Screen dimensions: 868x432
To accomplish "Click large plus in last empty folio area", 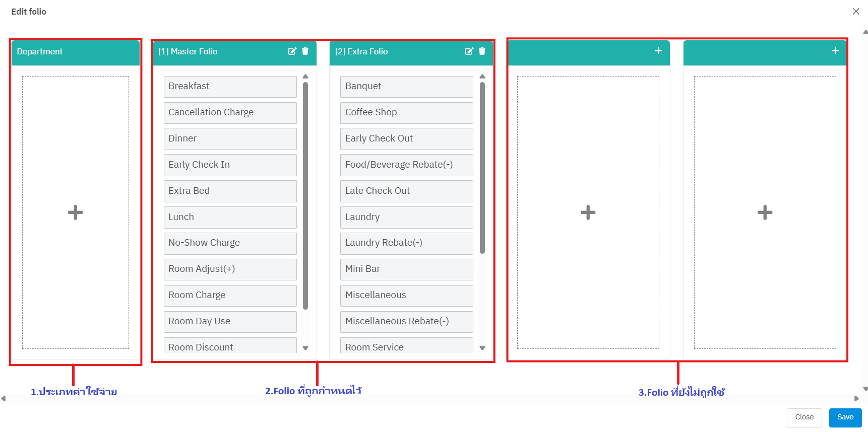I will point(765,212).
